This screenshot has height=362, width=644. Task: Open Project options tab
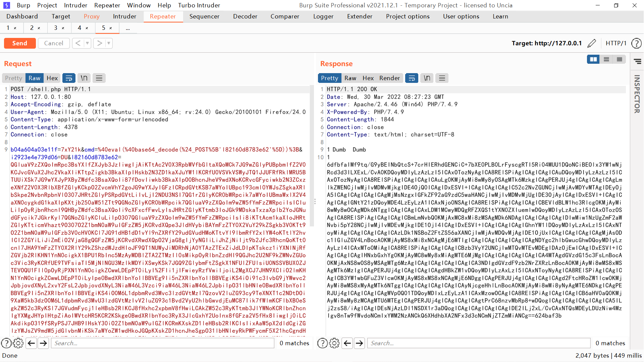pyautogui.click(x=408, y=16)
